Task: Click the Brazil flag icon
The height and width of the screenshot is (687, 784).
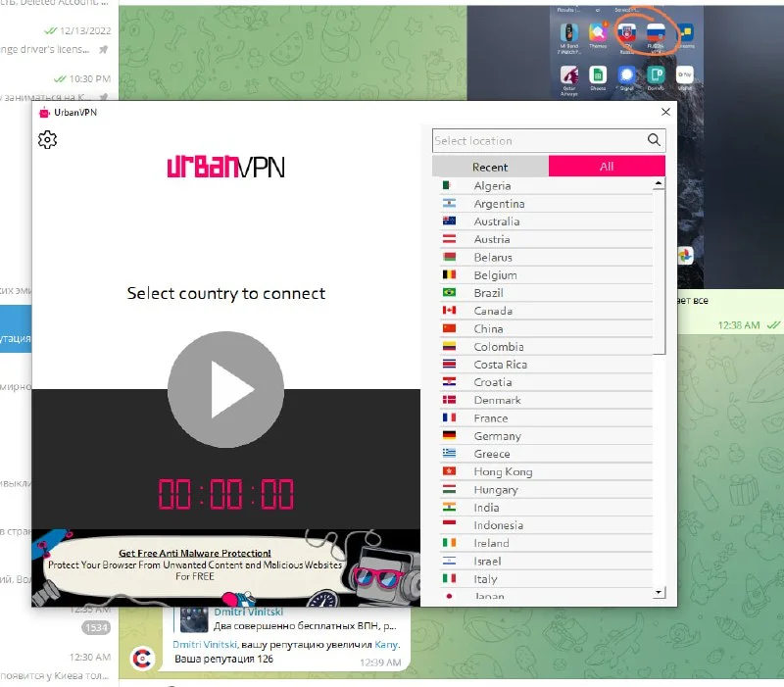Action: point(450,293)
